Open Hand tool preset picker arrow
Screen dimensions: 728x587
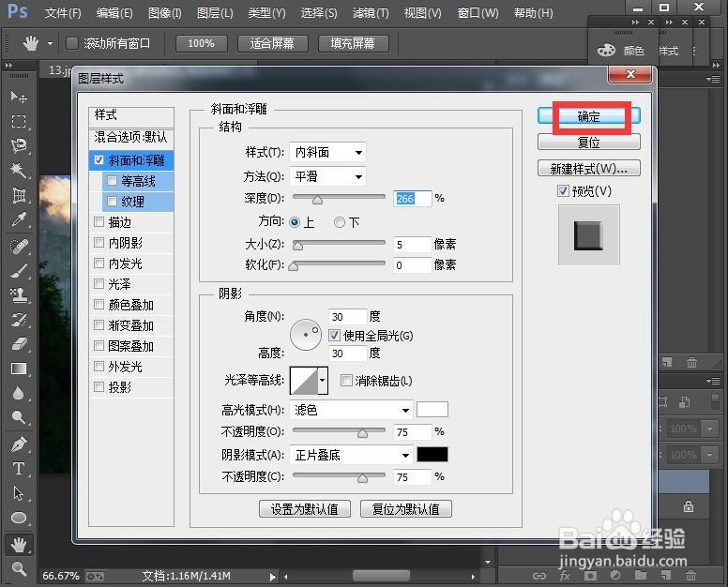click(x=50, y=44)
